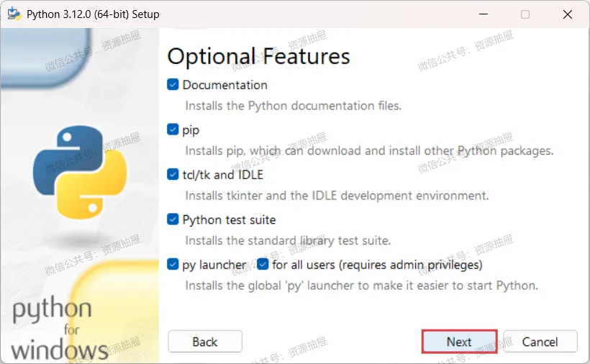Cancel the Python installation

point(540,342)
